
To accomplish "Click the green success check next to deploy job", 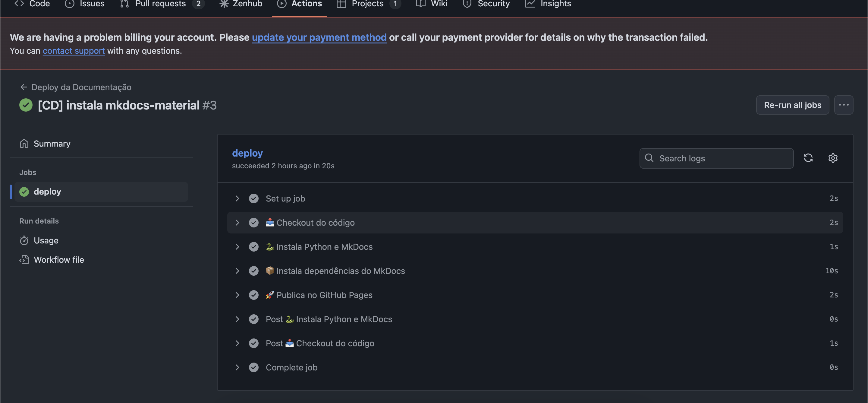I will (24, 192).
